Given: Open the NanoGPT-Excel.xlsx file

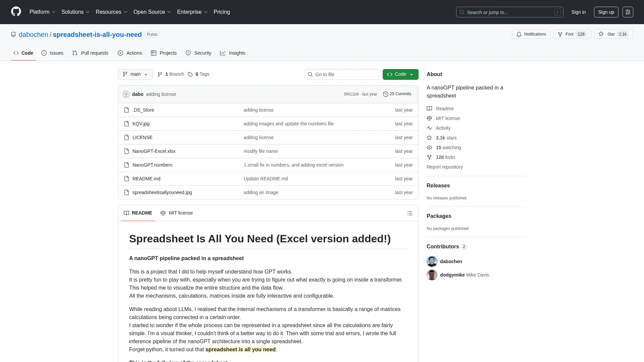Looking at the screenshot, I should [x=154, y=151].
